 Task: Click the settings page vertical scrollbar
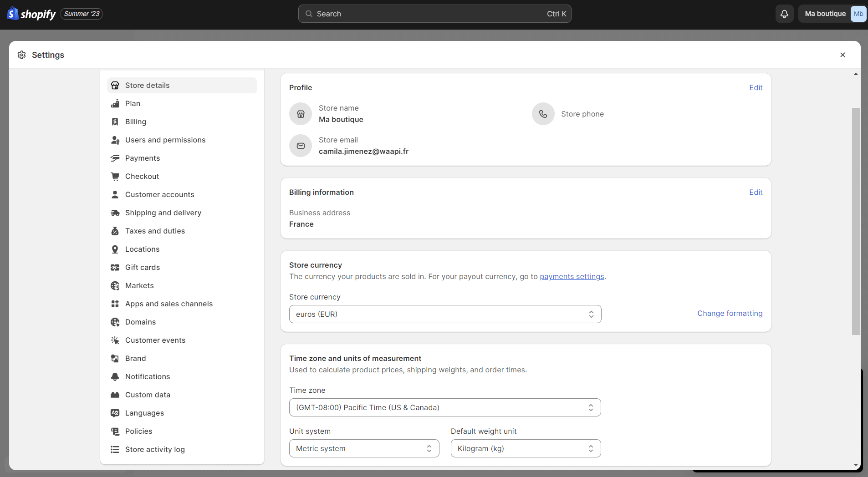[x=856, y=221]
